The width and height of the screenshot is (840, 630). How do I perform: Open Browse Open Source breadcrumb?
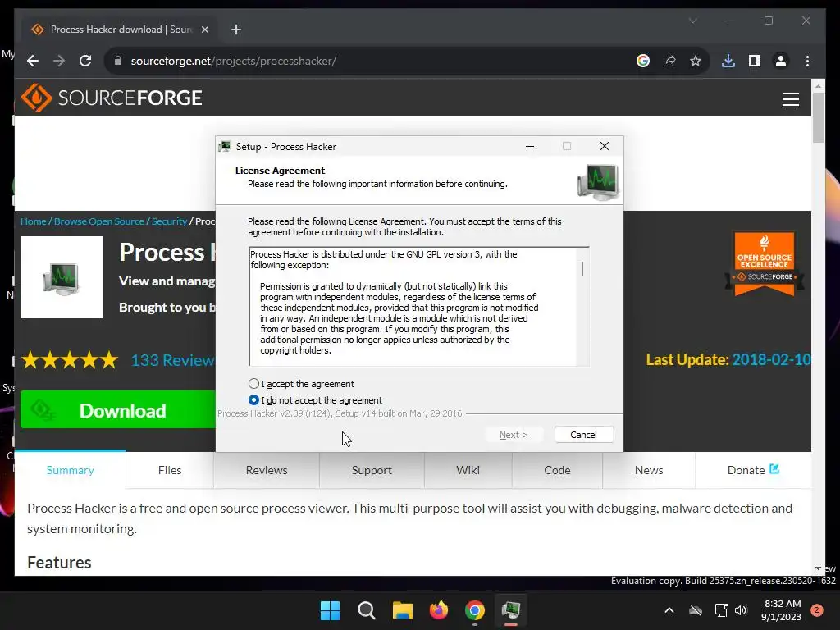pos(99,221)
